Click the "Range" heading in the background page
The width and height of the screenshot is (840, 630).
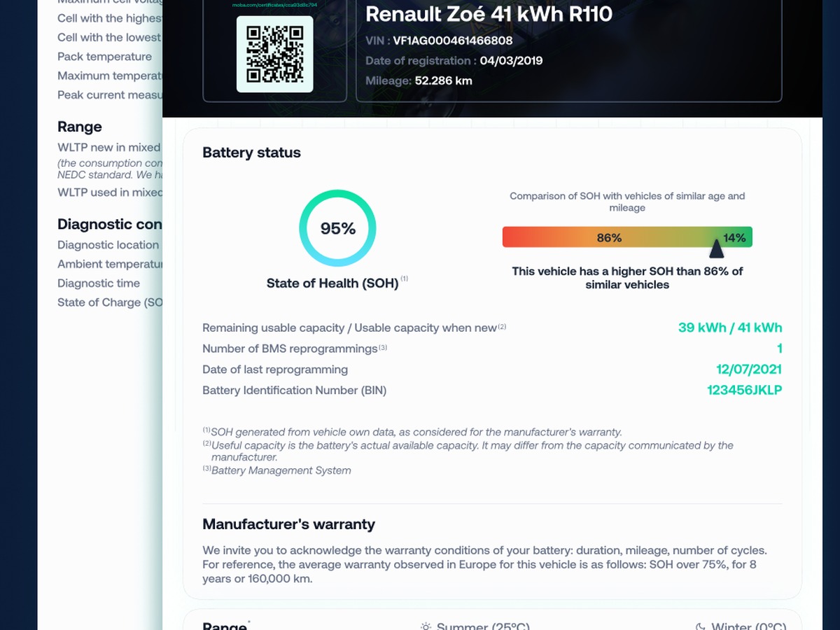[80, 127]
